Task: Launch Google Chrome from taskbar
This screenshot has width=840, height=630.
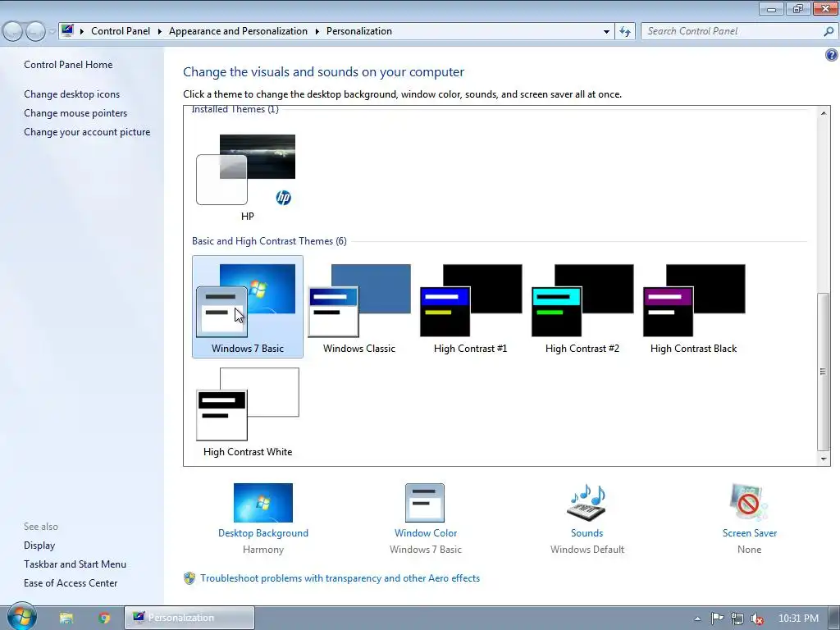Action: (x=104, y=618)
